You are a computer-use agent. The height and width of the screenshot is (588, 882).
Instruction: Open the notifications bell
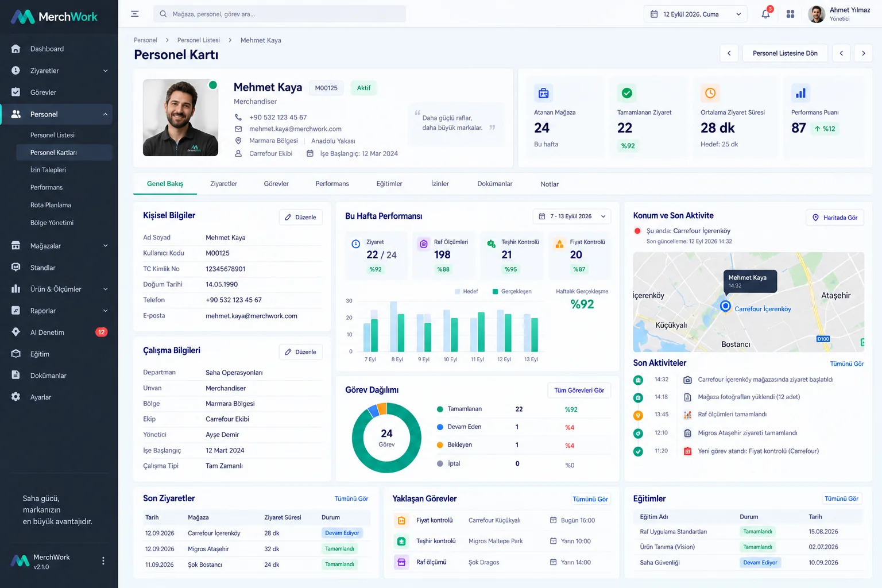765,14
